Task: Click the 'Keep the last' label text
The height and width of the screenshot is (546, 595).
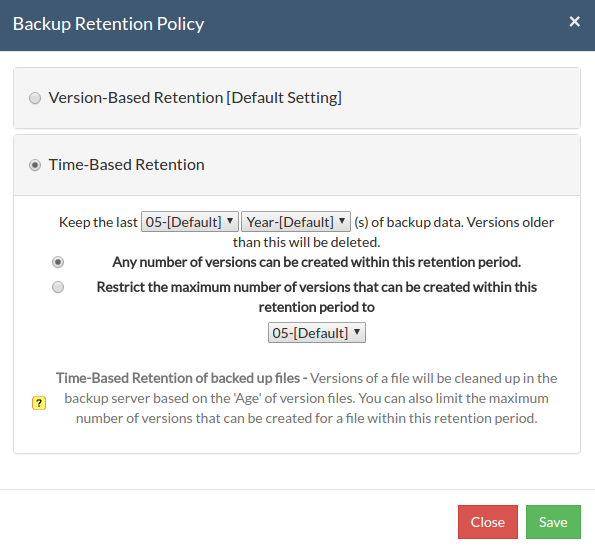Action: coord(98,222)
